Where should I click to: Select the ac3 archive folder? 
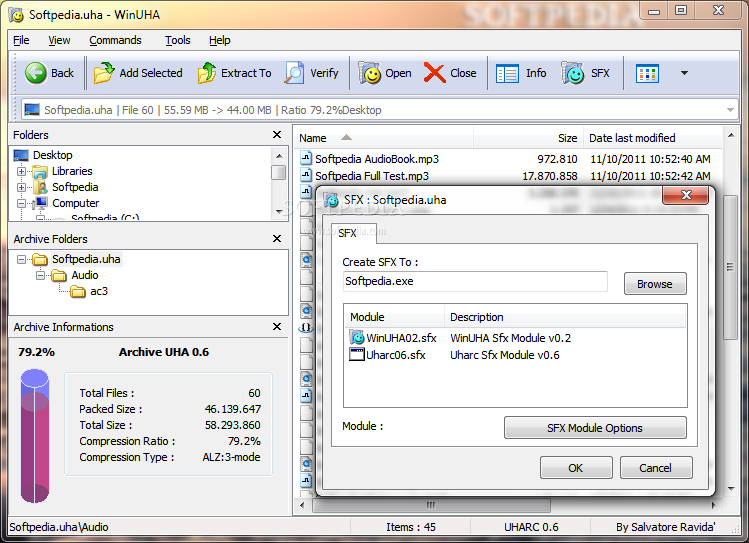99,291
